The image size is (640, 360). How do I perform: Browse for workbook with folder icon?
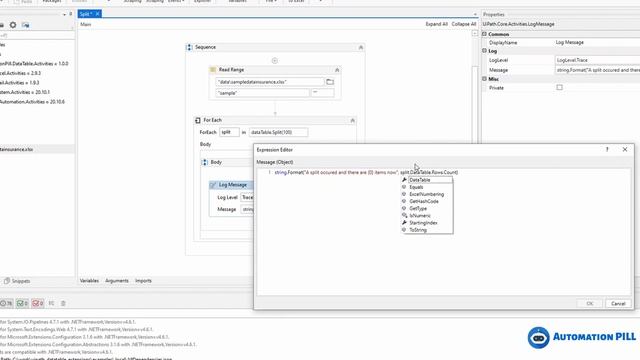330,82
